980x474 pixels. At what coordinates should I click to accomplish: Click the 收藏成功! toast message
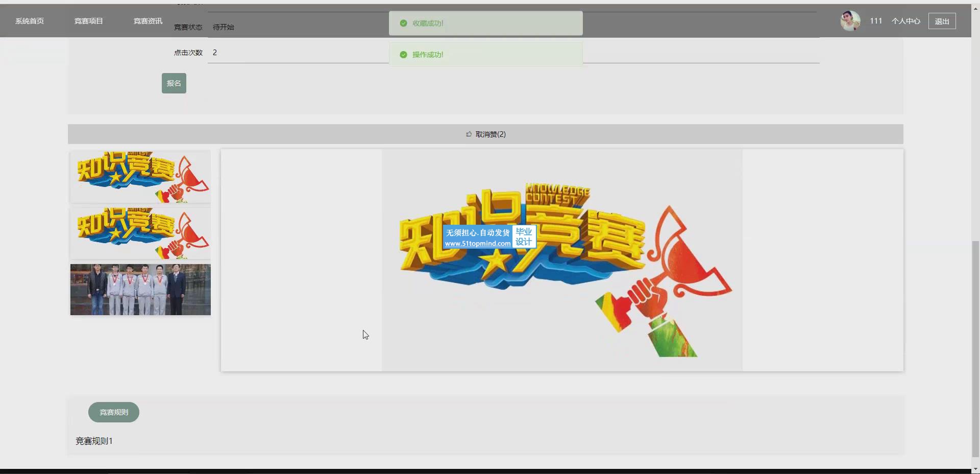[486, 23]
